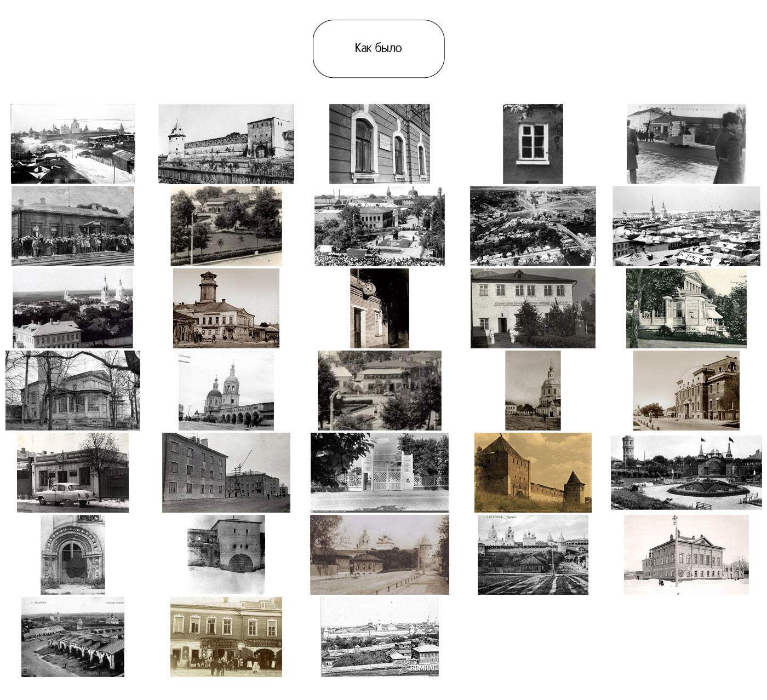Screen dimensions: 767x700
Task: Select the photo with soldier in fur hat
Action: point(686,144)
